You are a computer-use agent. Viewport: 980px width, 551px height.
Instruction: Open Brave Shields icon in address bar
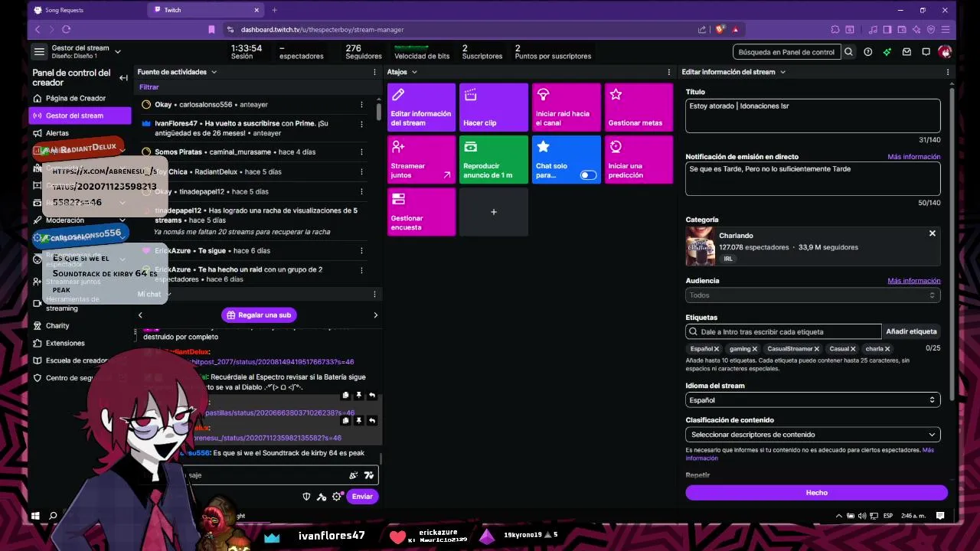tap(720, 29)
